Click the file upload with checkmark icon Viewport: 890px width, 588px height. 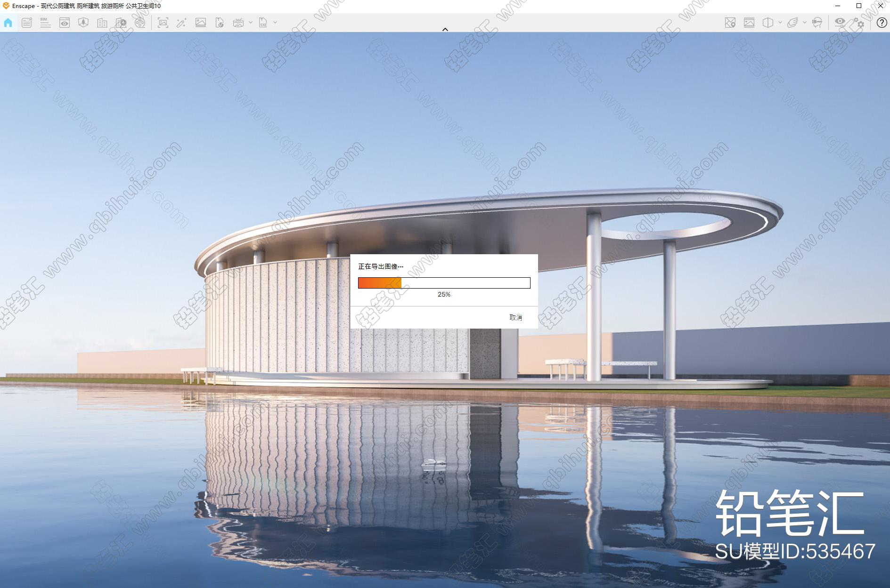[x=220, y=23]
